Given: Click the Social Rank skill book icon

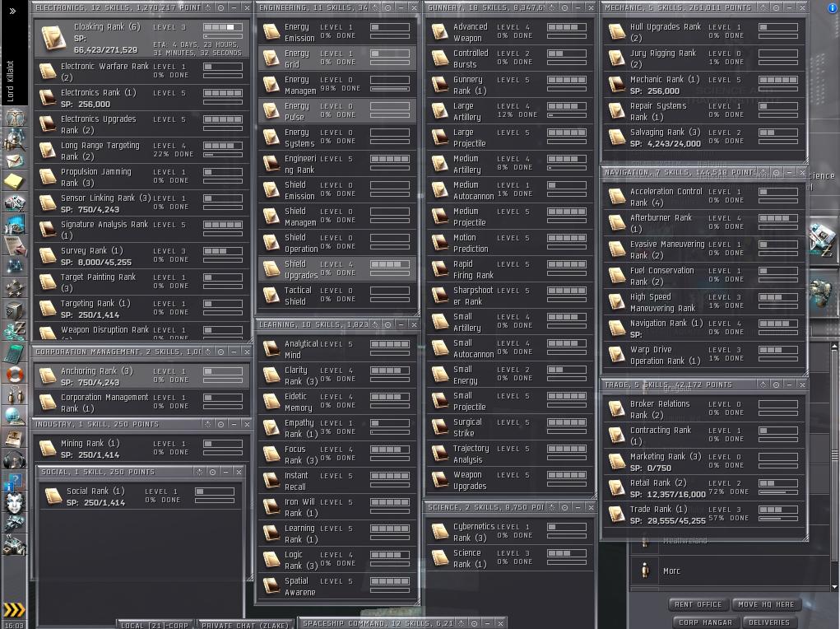Looking at the screenshot, I should (x=53, y=496).
